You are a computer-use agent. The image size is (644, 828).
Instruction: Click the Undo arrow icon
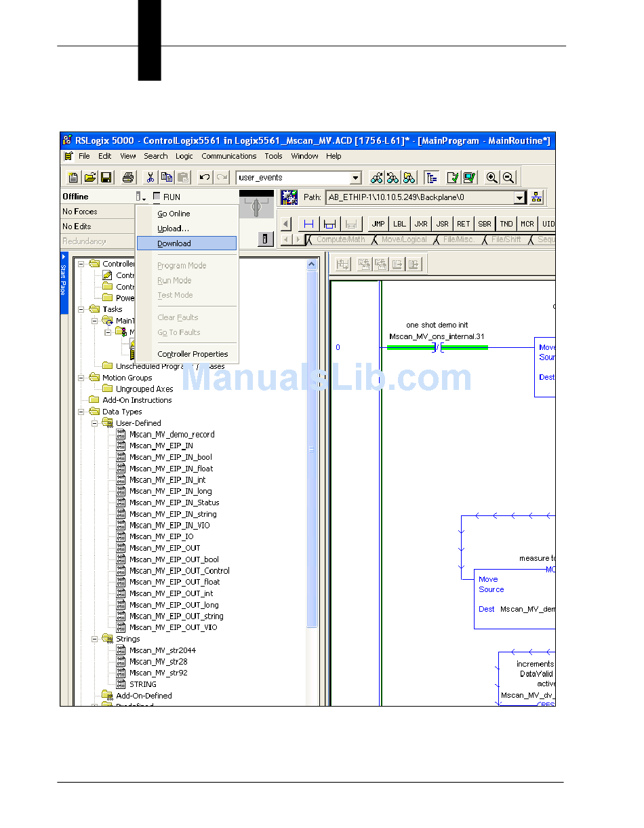click(205, 178)
